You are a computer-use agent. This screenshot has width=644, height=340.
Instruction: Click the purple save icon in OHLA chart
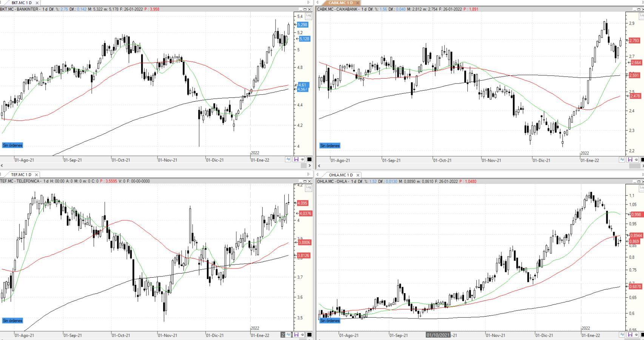[630, 335]
